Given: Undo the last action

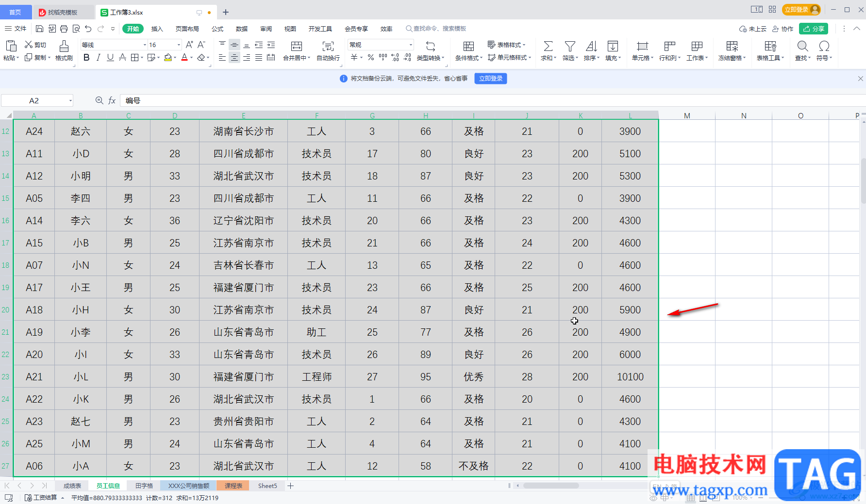Looking at the screenshot, I should point(88,29).
